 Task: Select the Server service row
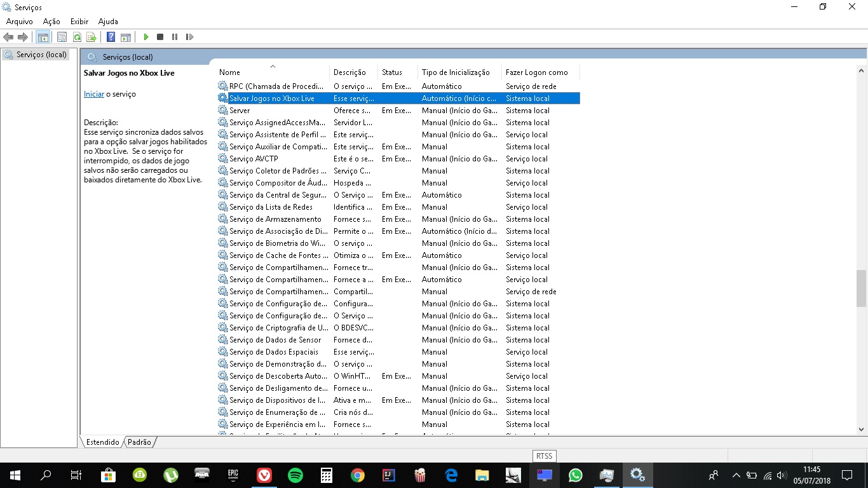[398, 111]
